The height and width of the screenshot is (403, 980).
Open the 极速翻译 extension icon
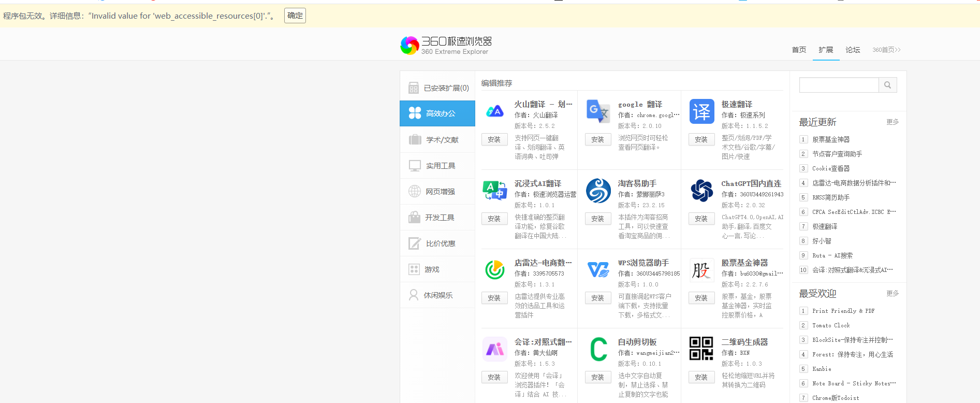click(702, 111)
